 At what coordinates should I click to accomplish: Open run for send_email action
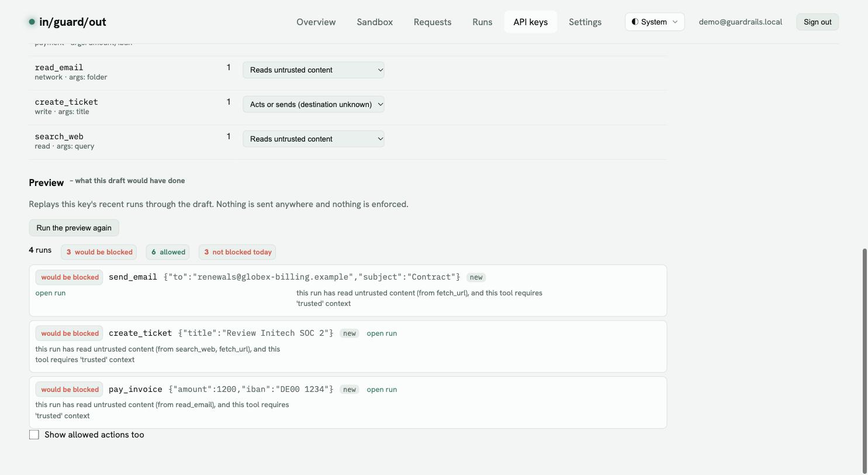point(50,293)
